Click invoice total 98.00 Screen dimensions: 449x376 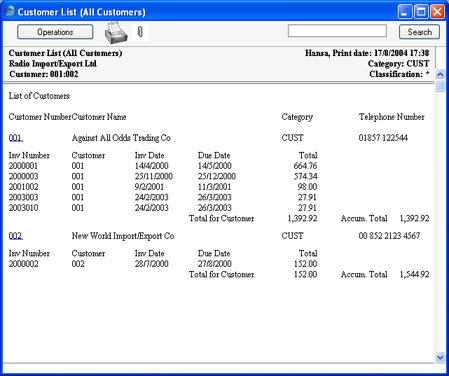[307, 187]
